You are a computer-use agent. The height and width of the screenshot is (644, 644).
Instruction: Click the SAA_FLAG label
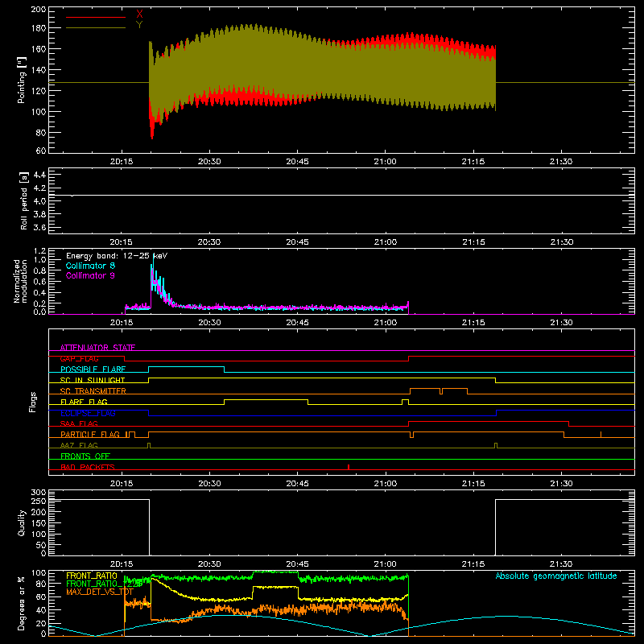[79, 423]
